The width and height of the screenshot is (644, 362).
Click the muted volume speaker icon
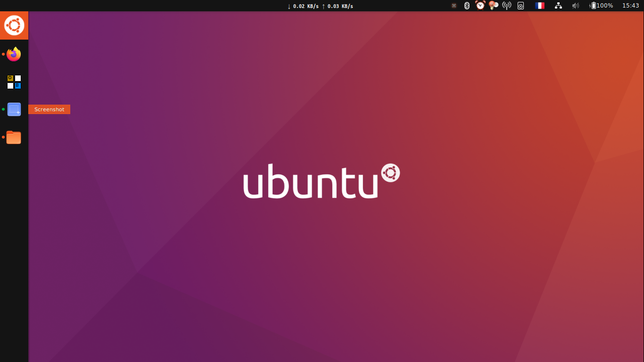[x=575, y=6]
